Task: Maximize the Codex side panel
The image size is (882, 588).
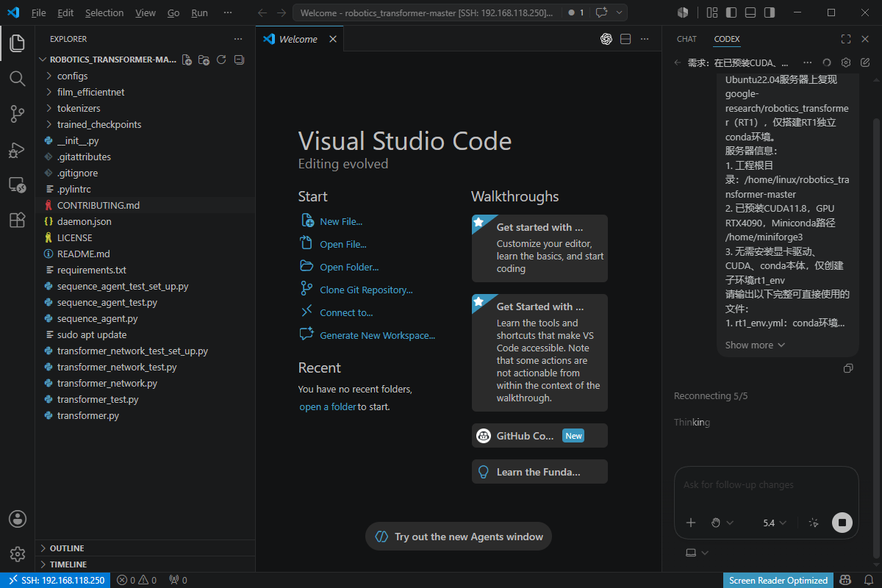Action: (846, 39)
